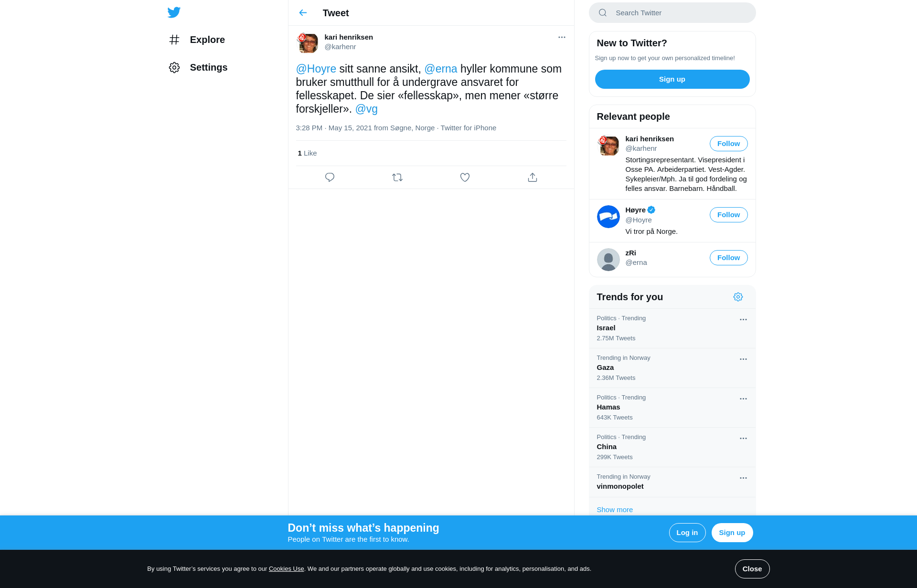Open the @vg mention in tweet
The height and width of the screenshot is (588, 917).
tap(366, 109)
